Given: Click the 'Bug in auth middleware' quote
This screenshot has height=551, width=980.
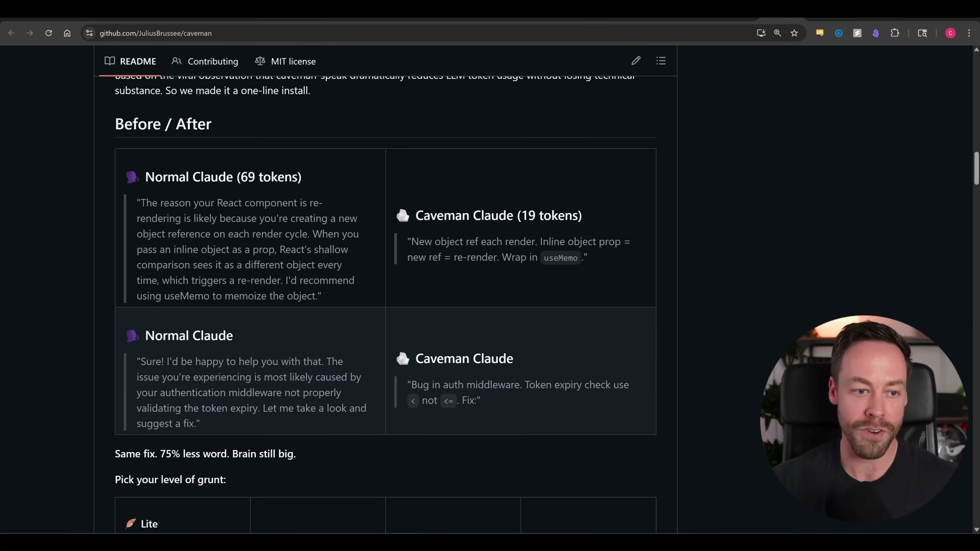Looking at the screenshot, I should coord(518,392).
